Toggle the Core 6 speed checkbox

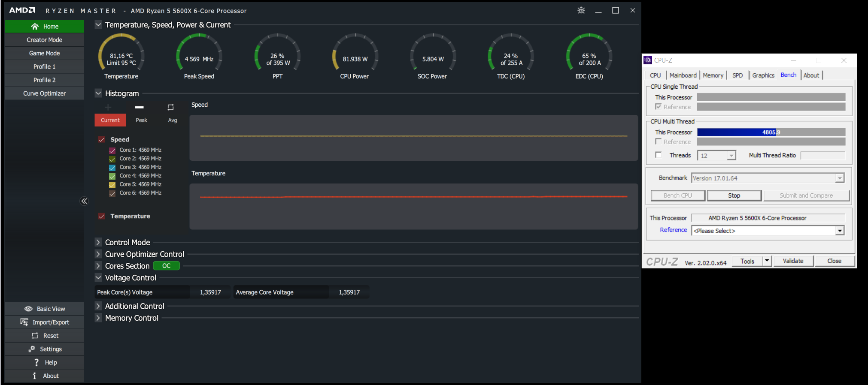coord(112,193)
